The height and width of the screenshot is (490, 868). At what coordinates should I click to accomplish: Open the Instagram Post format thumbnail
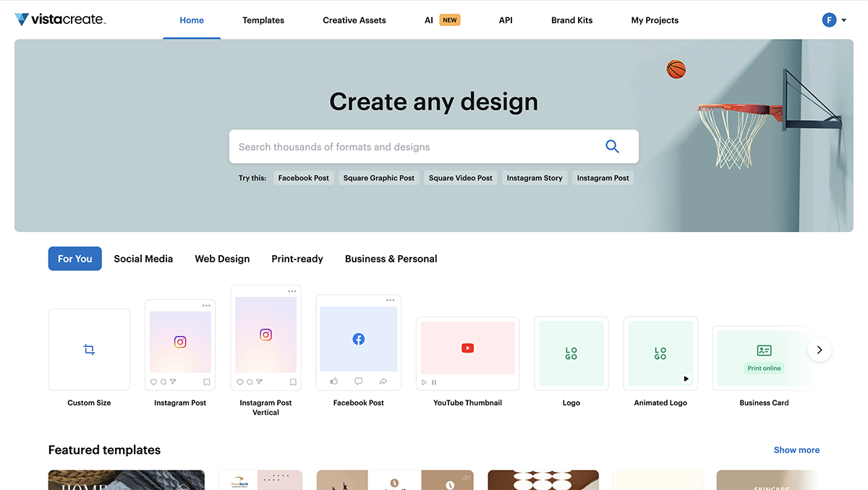point(179,340)
